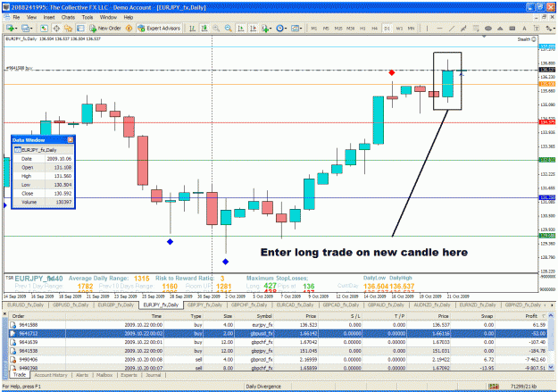This screenshot has height=392, width=558.
Task: Select the text label tool
Action: click(537, 28)
